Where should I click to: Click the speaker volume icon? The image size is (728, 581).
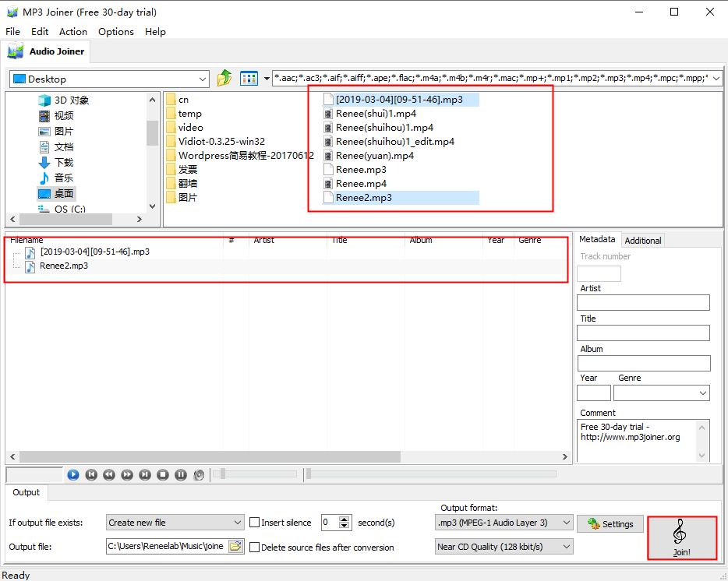pos(199,474)
